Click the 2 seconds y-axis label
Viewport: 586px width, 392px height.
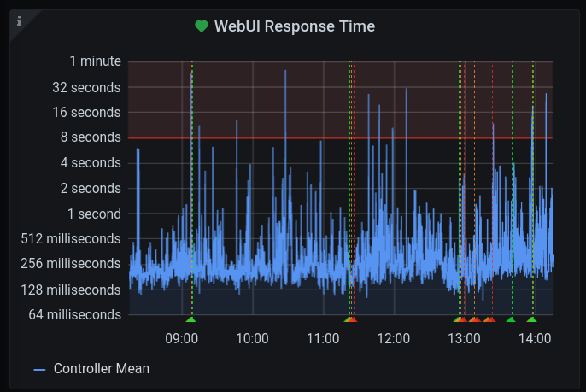(91, 188)
